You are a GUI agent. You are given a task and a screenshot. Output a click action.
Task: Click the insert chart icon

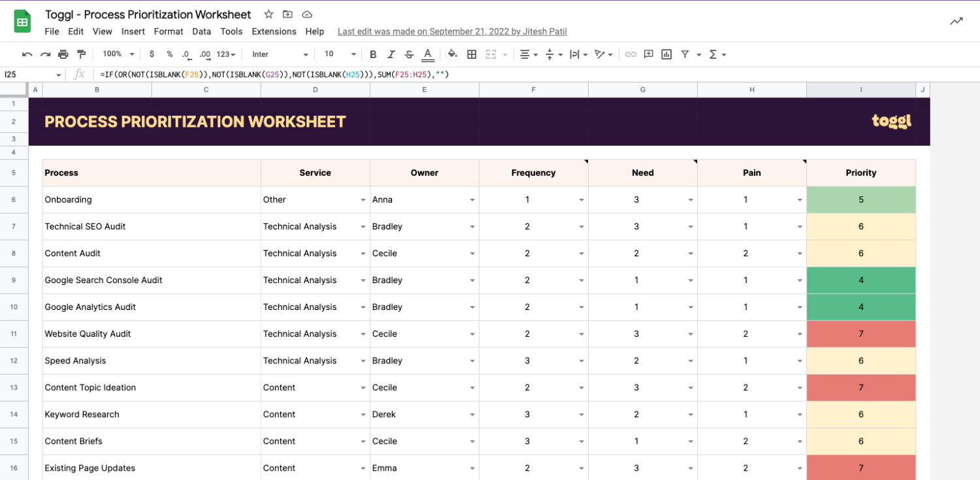(666, 54)
